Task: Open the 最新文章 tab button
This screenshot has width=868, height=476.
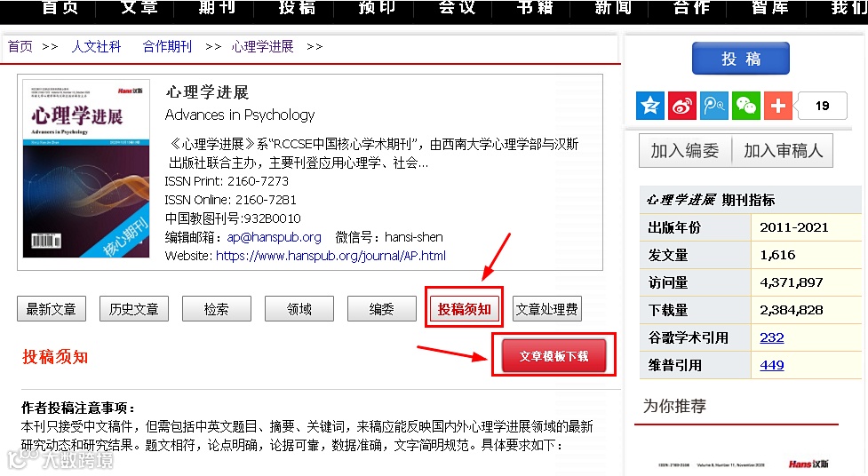Action: (x=52, y=309)
